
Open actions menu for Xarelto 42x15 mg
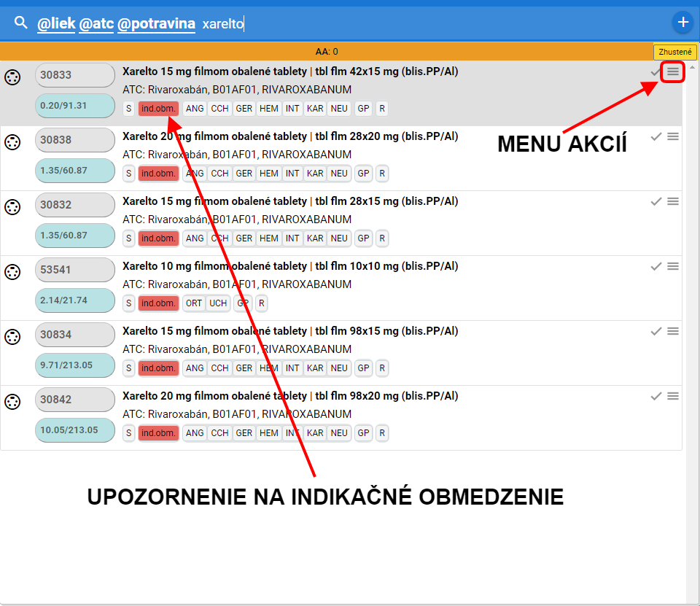pos(673,71)
